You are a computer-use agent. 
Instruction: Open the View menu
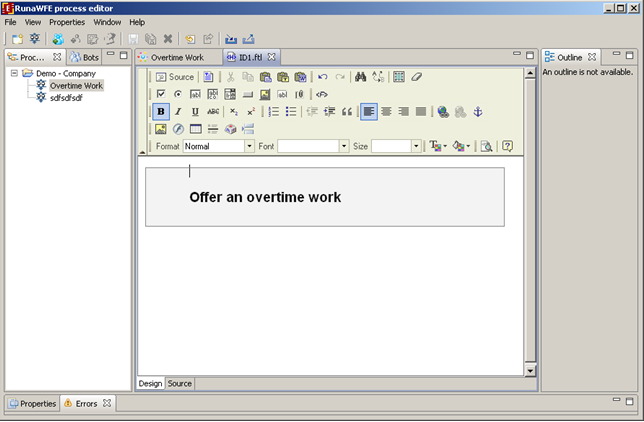point(33,22)
